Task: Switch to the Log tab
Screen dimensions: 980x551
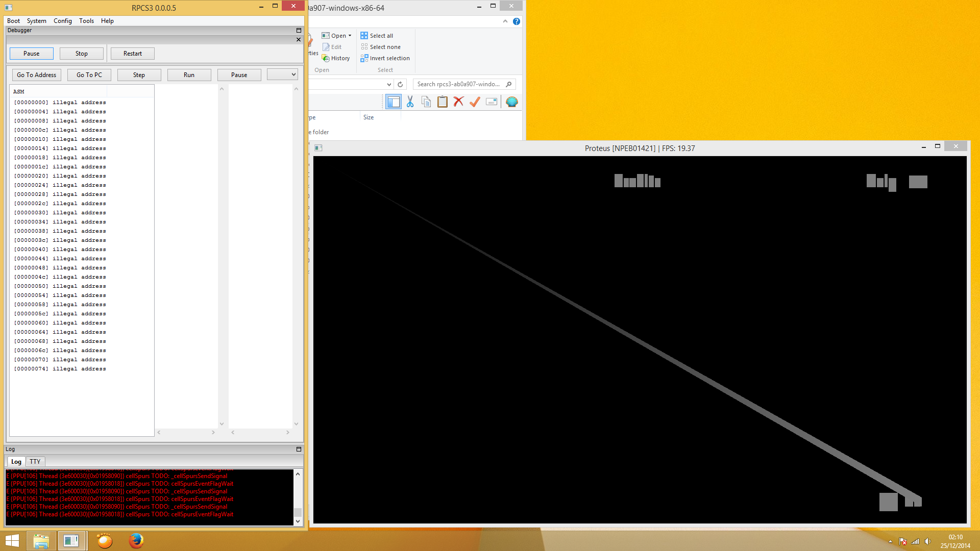Action: [x=16, y=462]
